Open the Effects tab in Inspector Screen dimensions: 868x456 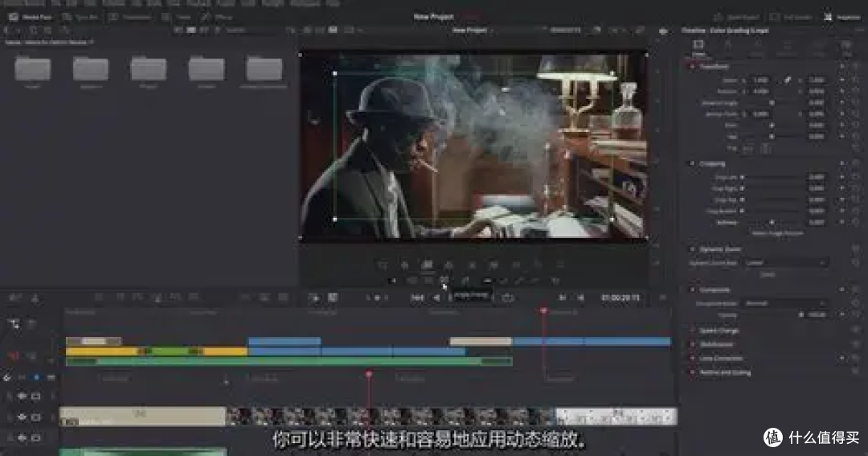point(757,47)
